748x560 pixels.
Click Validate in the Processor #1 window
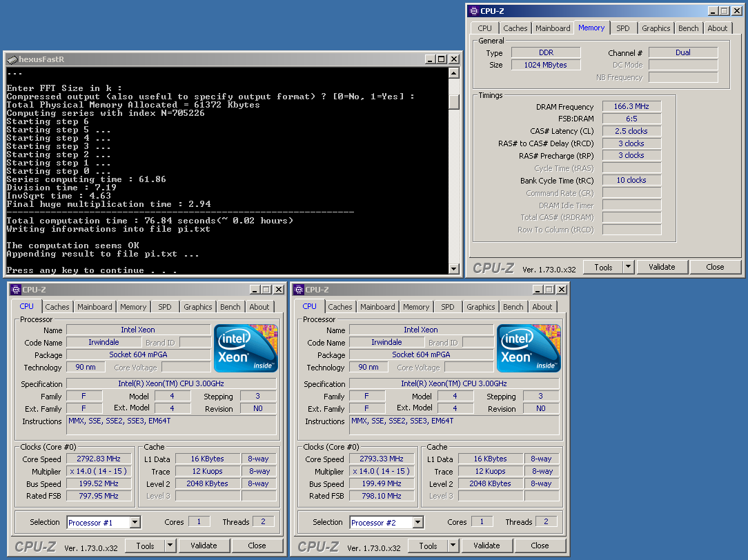coord(204,546)
